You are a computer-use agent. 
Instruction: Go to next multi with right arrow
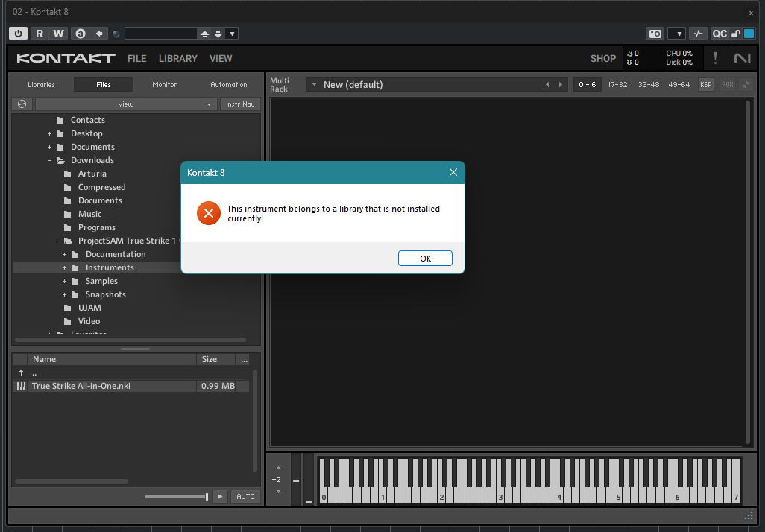[x=561, y=85]
